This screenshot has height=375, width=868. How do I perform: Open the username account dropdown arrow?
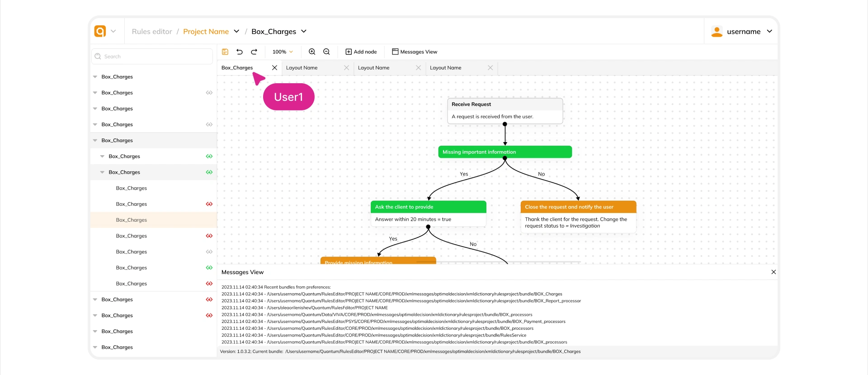tap(769, 31)
